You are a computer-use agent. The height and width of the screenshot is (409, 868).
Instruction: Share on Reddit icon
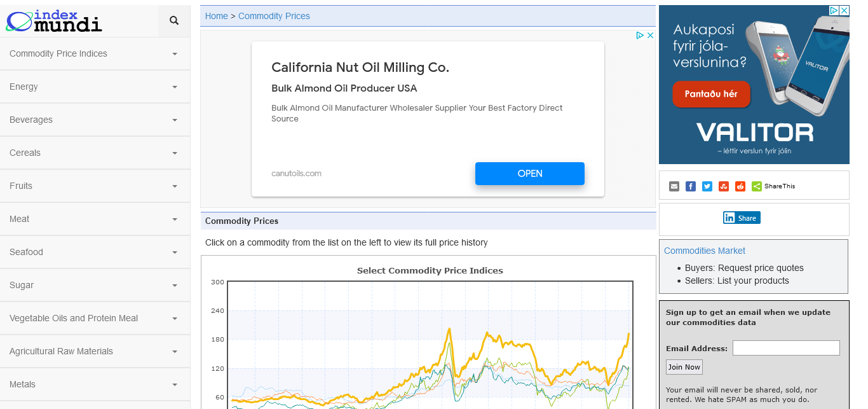740,186
